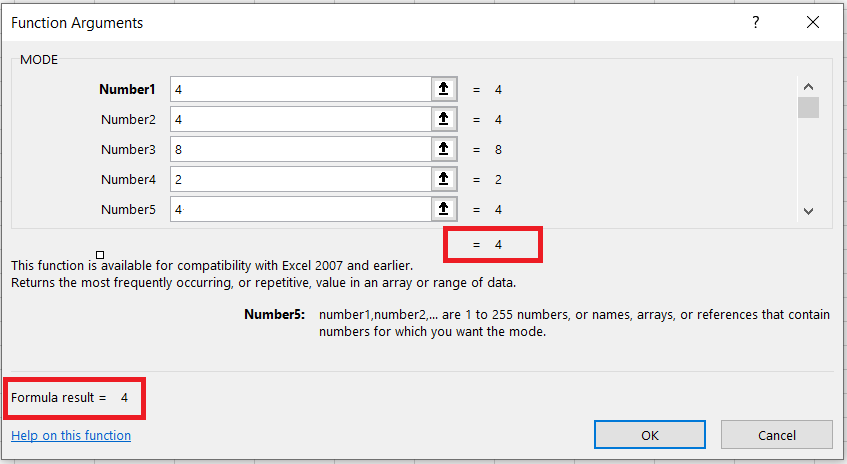The height and width of the screenshot is (464, 847).
Task: Click the collapse dialog icon for Number1
Action: click(x=444, y=89)
